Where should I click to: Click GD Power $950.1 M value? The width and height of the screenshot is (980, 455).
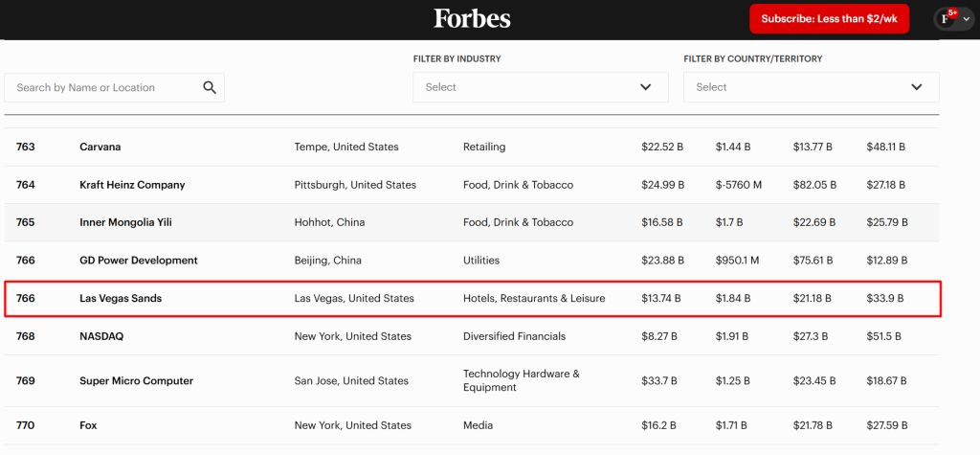click(x=738, y=261)
